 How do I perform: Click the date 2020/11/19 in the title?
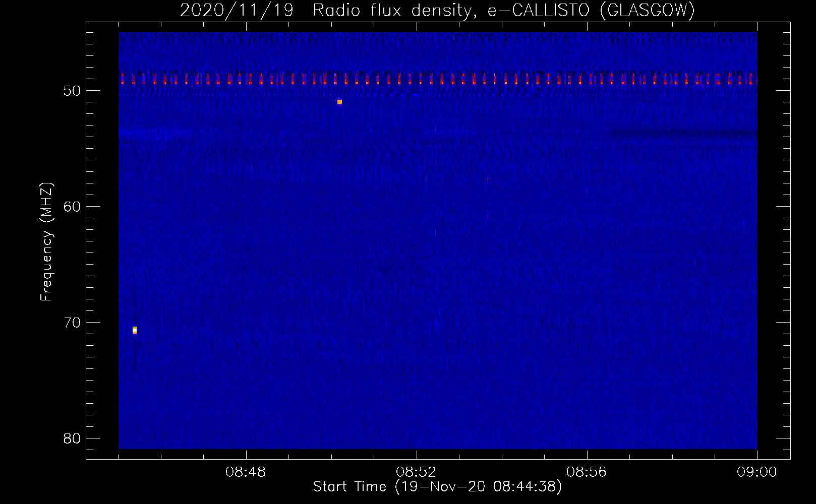coord(237,10)
